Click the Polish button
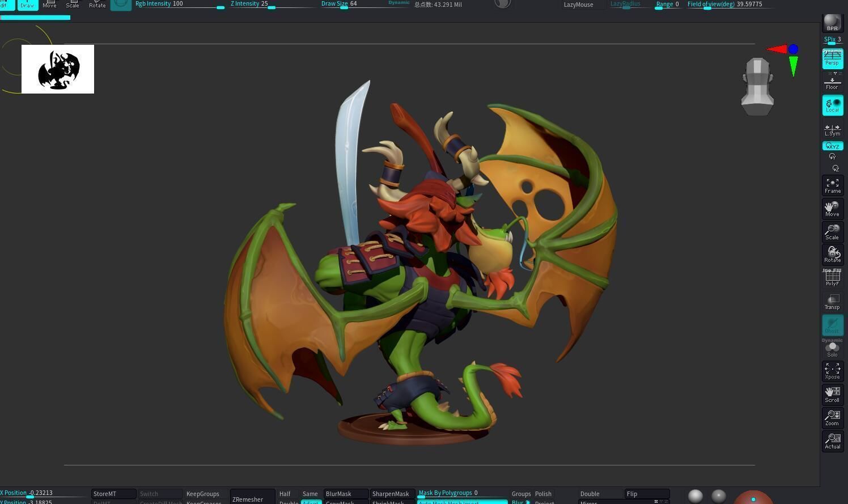 tap(543, 494)
